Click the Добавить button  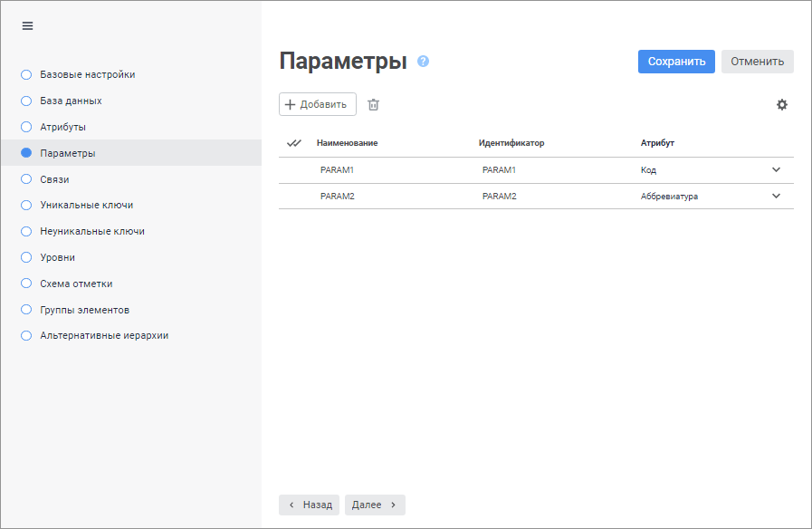(x=317, y=105)
